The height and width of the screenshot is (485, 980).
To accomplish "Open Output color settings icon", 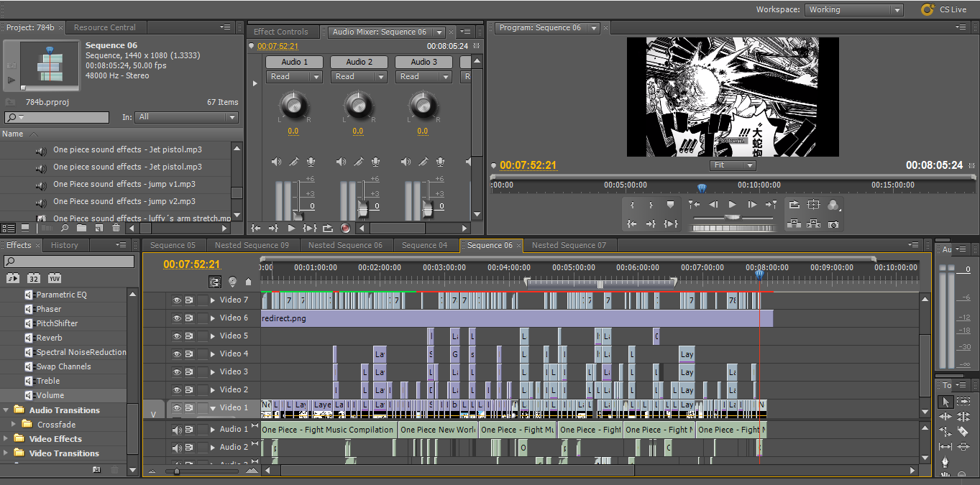I will coord(833,205).
